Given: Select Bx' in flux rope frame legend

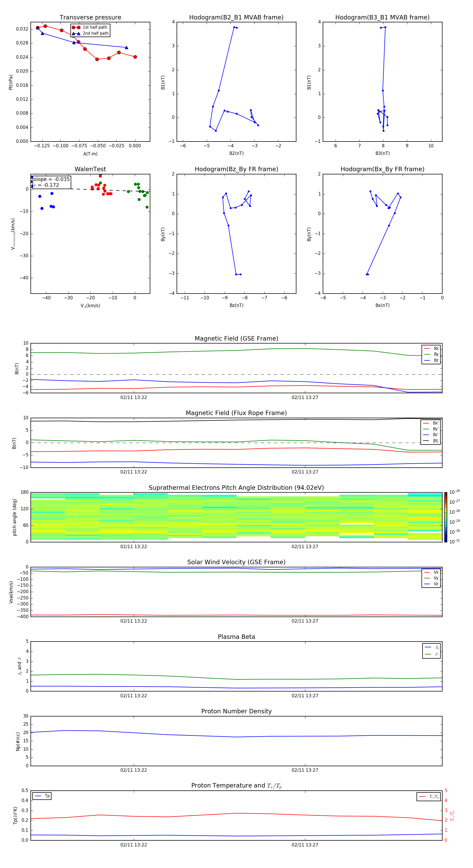Looking at the screenshot, I should pos(431,423).
